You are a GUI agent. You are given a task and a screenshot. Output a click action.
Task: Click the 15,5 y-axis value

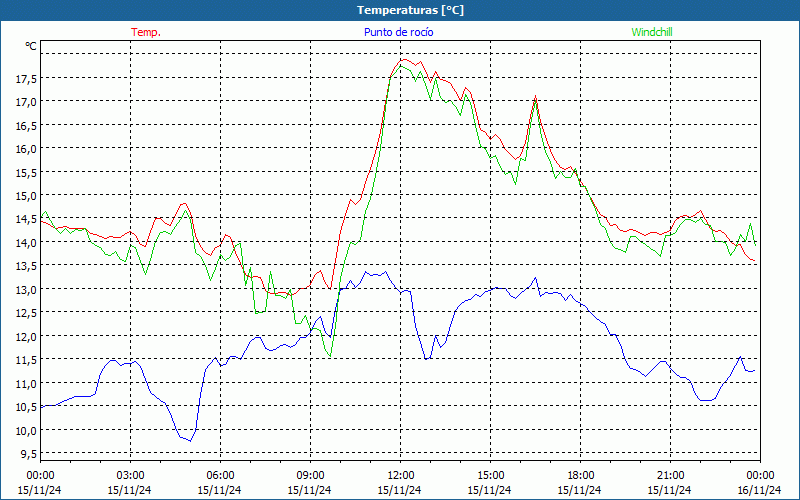pos(26,172)
